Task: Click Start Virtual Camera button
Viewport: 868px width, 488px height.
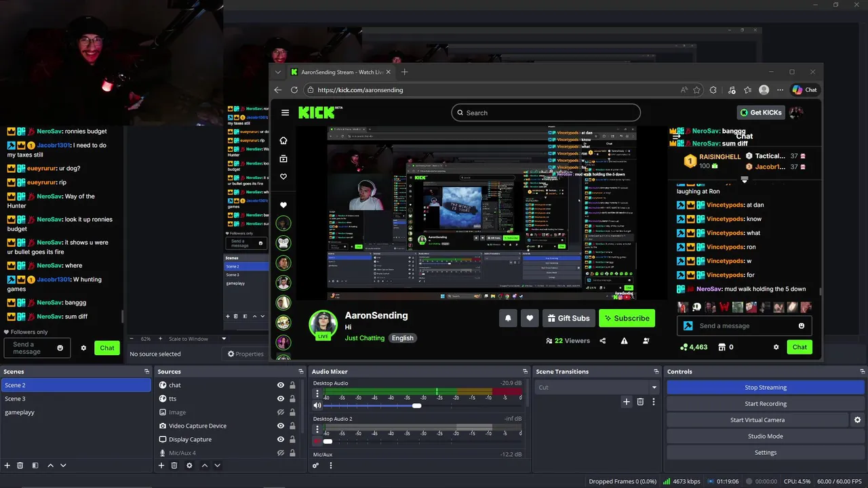Action: (x=757, y=420)
